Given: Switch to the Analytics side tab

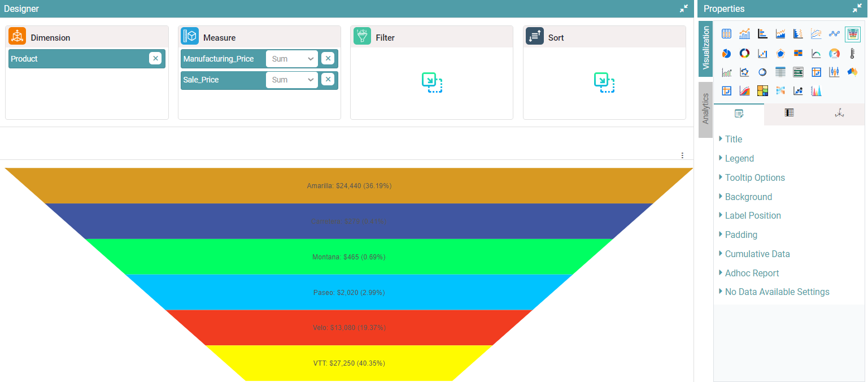Looking at the screenshot, I should tap(705, 109).
